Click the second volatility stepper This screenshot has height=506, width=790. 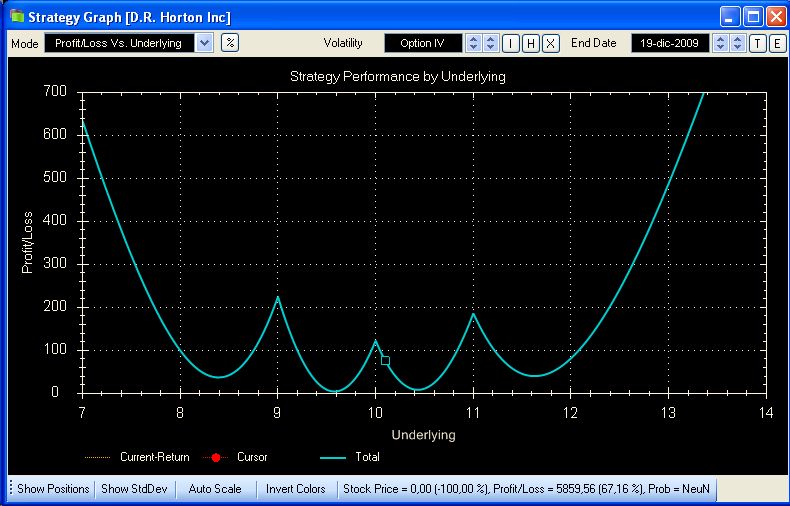click(490, 43)
